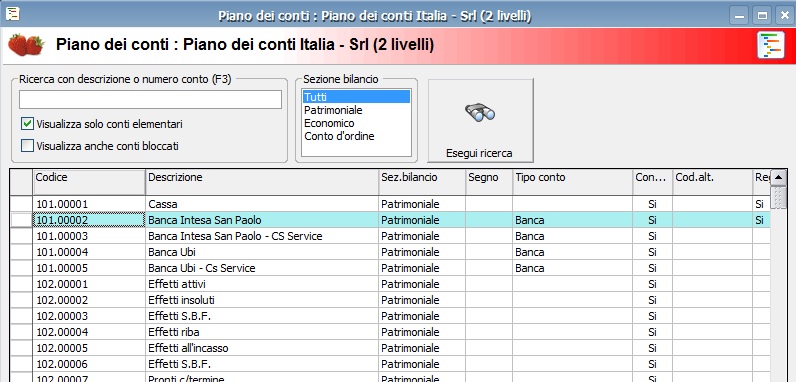Image resolution: width=796 pixels, height=382 pixels.
Task: Click the scrollbar up arrow of the table
Action: [x=779, y=177]
